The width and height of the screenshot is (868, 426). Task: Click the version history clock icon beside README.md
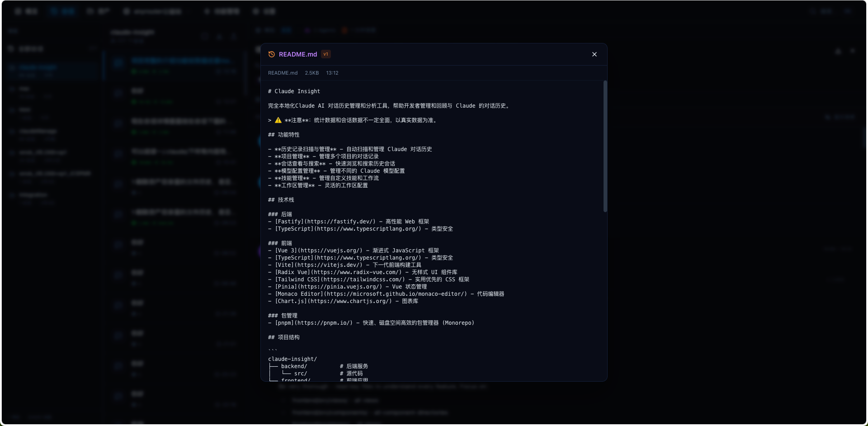pos(271,54)
